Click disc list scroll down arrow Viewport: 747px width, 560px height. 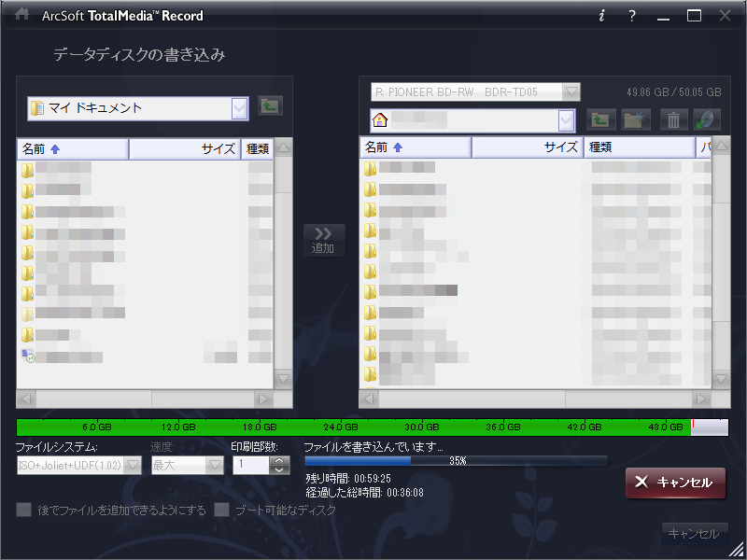[x=721, y=379]
